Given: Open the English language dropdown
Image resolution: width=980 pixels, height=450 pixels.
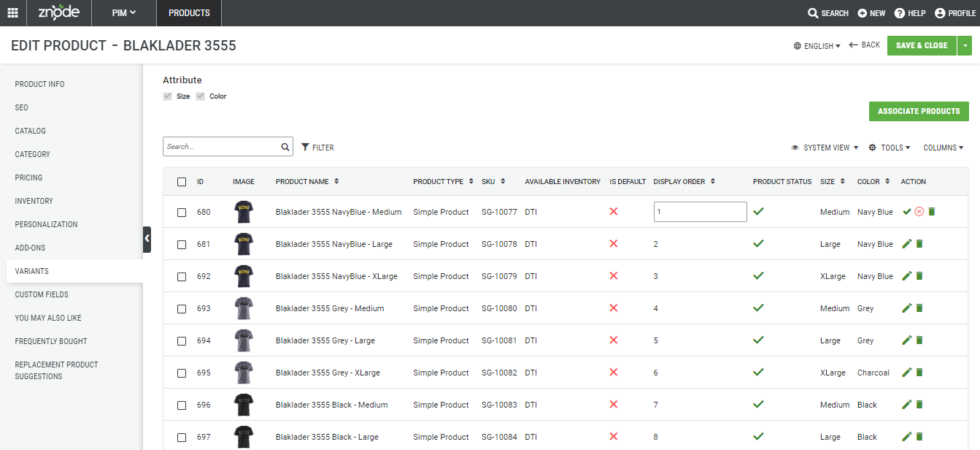Looking at the screenshot, I should click(817, 46).
